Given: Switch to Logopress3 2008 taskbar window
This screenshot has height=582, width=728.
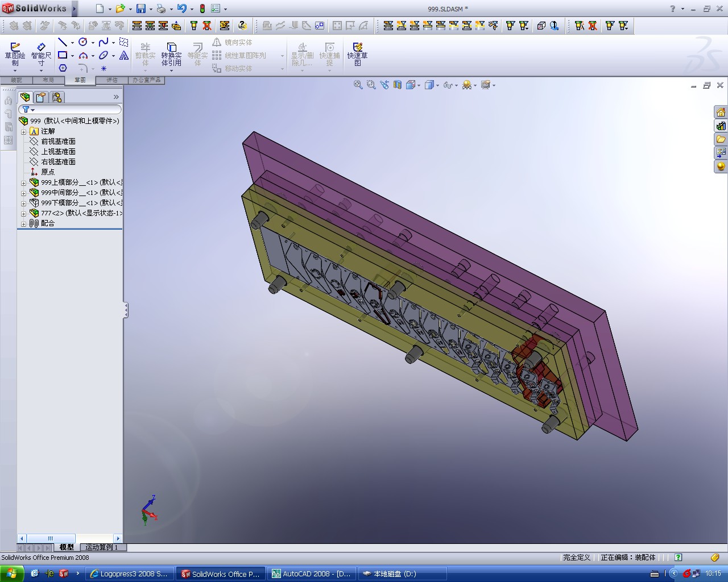Looking at the screenshot, I should (x=130, y=574).
